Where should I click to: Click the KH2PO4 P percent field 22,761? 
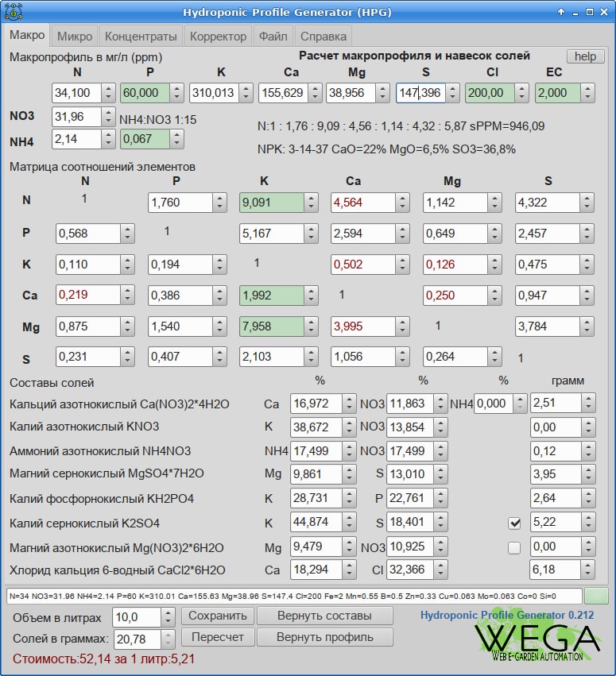(410, 498)
